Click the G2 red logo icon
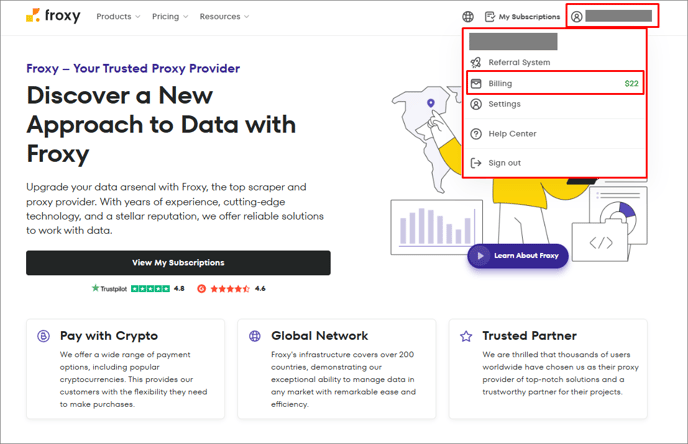The width and height of the screenshot is (688, 444). click(x=201, y=289)
